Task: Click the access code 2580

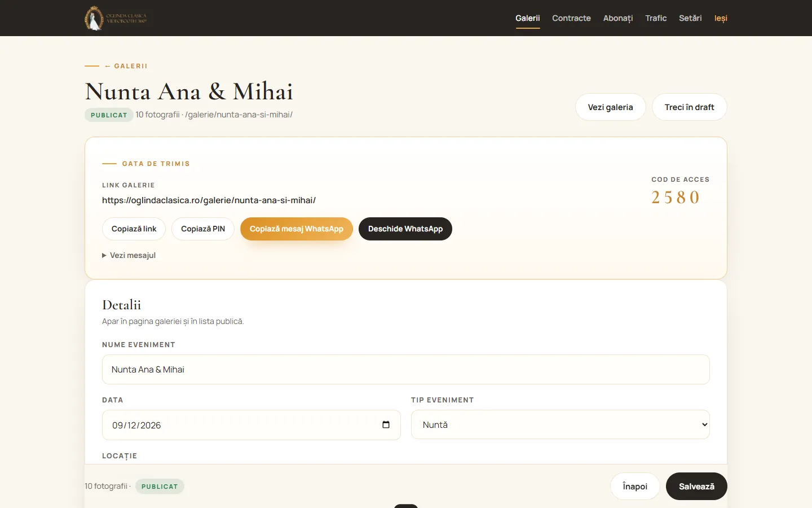Action: coord(676,197)
